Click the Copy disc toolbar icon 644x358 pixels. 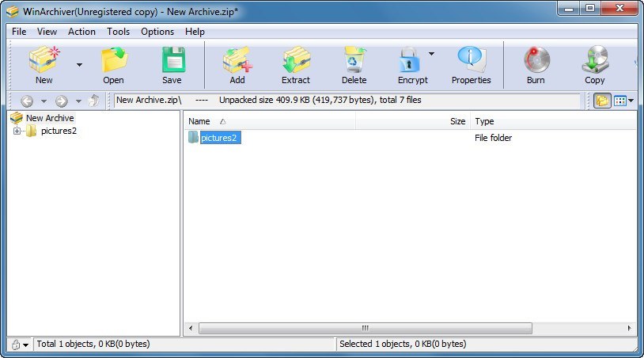click(x=595, y=65)
